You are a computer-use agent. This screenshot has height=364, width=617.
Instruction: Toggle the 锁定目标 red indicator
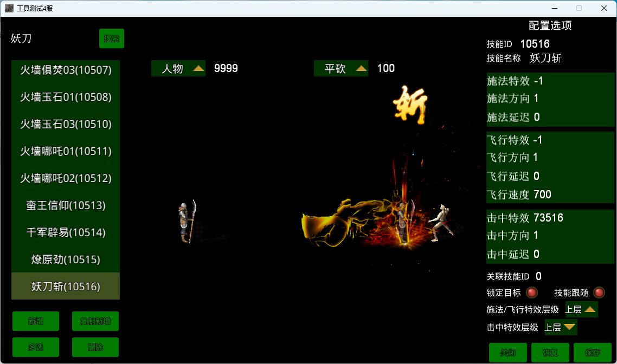[532, 292]
